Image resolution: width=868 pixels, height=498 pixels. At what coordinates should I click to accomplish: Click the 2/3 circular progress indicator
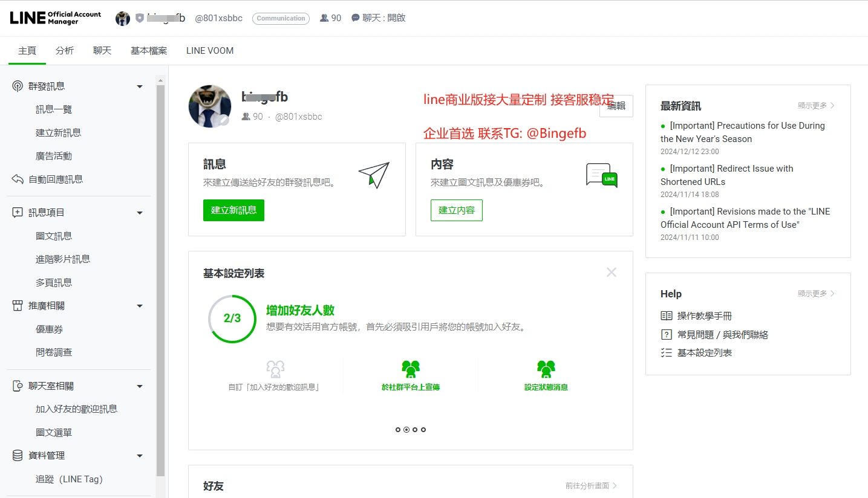pyautogui.click(x=232, y=319)
